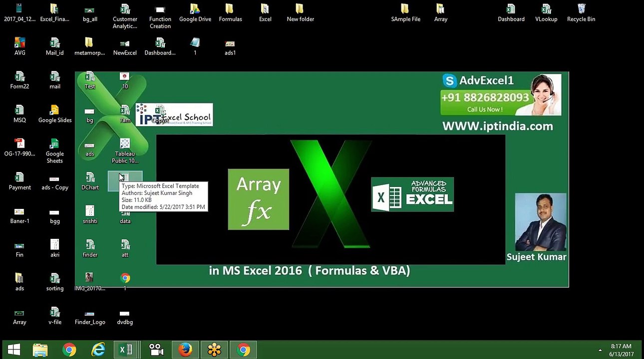Launch the Google Slides shortcut
The image size is (644, 359).
pyautogui.click(x=55, y=114)
